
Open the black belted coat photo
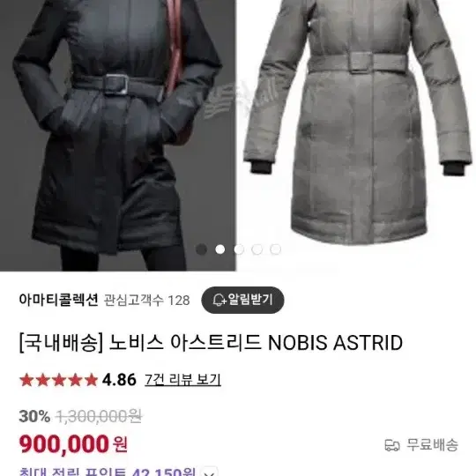118,136
